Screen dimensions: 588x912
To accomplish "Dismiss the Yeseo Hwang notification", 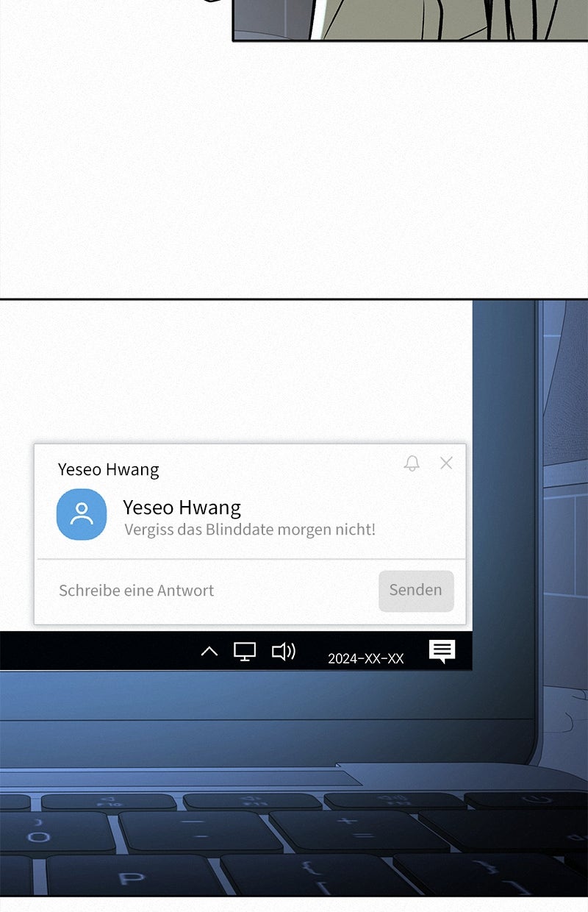I will (x=446, y=463).
